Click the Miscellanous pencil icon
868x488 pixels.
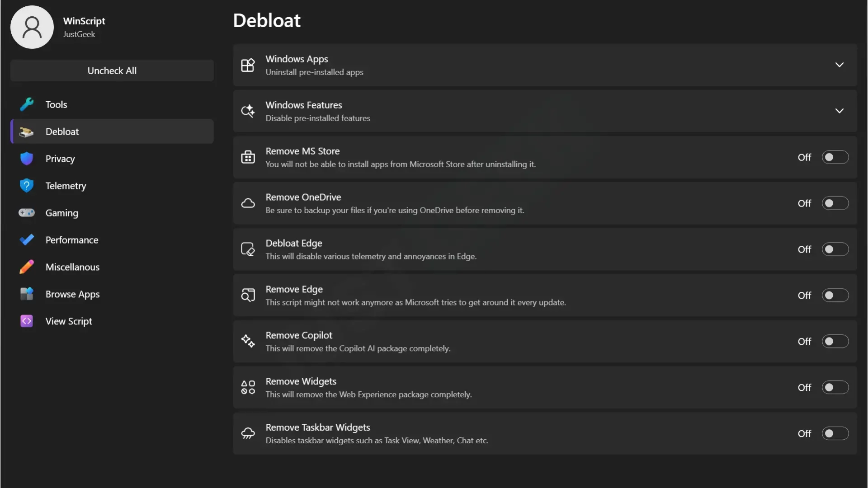pos(27,267)
